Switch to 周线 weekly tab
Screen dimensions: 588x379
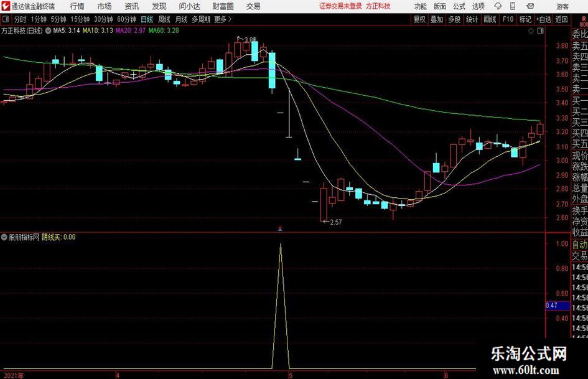(164, 19)
